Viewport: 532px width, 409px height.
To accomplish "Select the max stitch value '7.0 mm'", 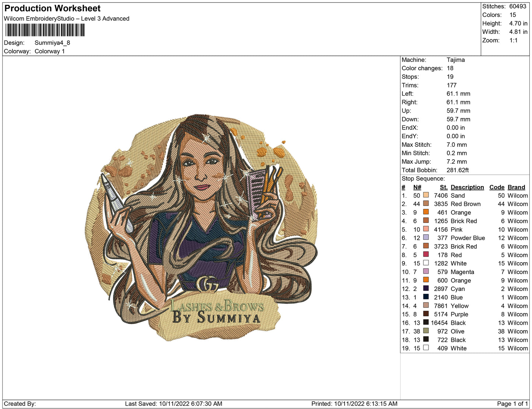I will click(x=457, y=145).
